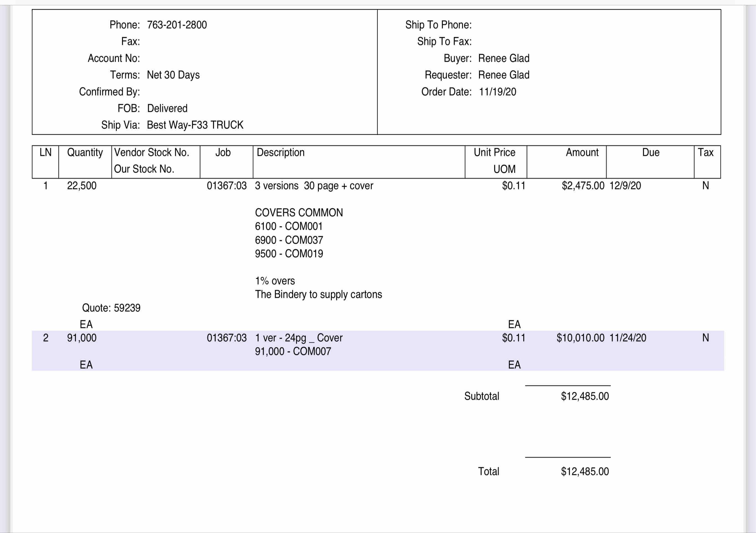Click the Requester name Renee Glad
Viewport: 756px width, 533px height.
[x=503, y=75]
